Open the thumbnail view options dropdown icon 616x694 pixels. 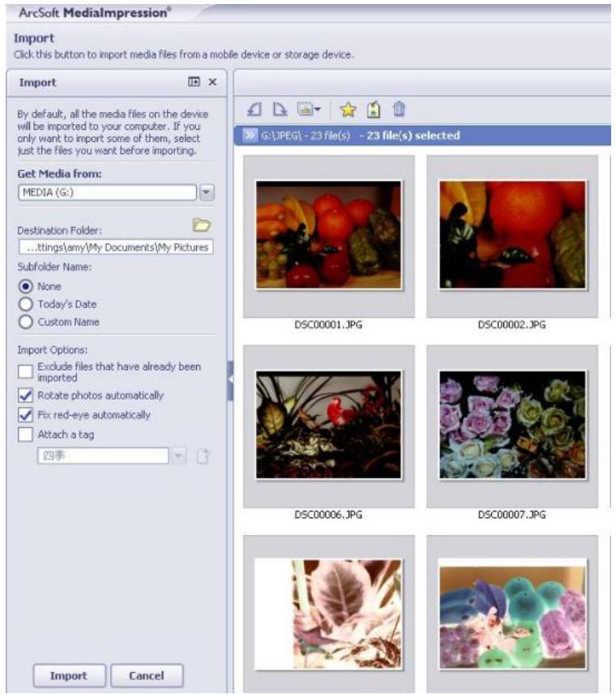[x=309, y=109]
